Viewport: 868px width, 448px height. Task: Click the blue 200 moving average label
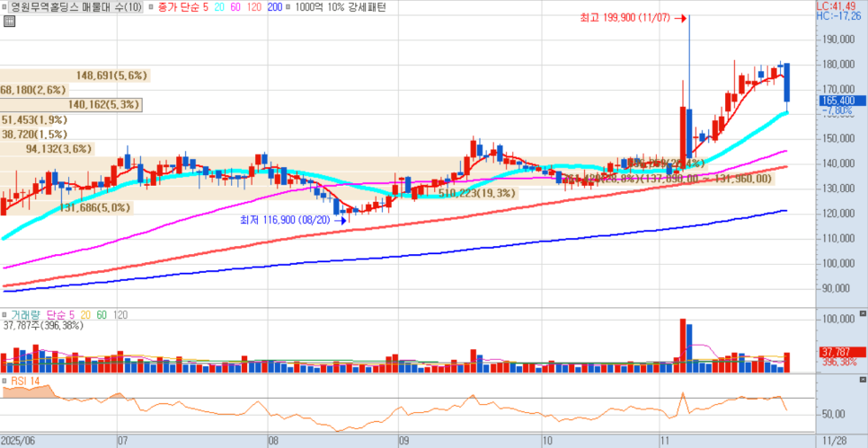coord(274,7)
